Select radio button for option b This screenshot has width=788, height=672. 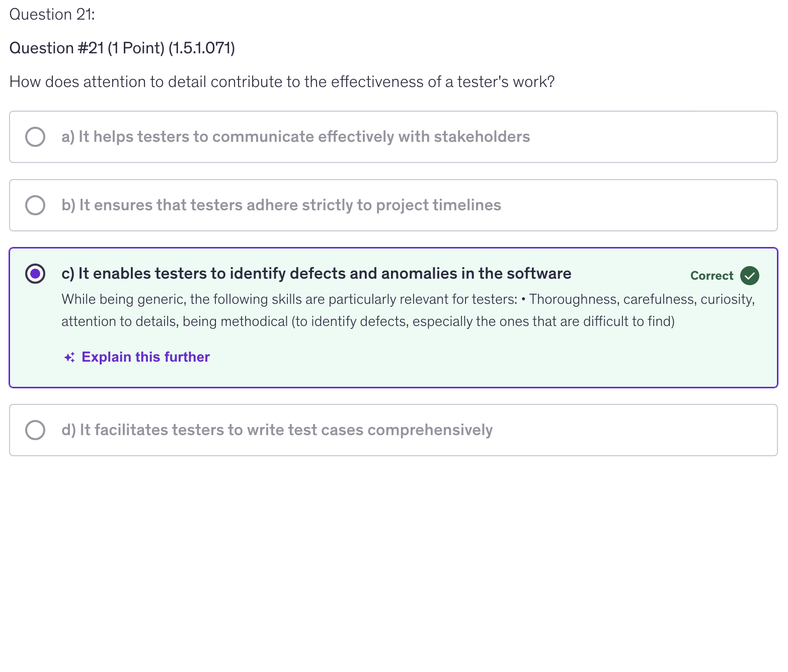pos(35,205)
